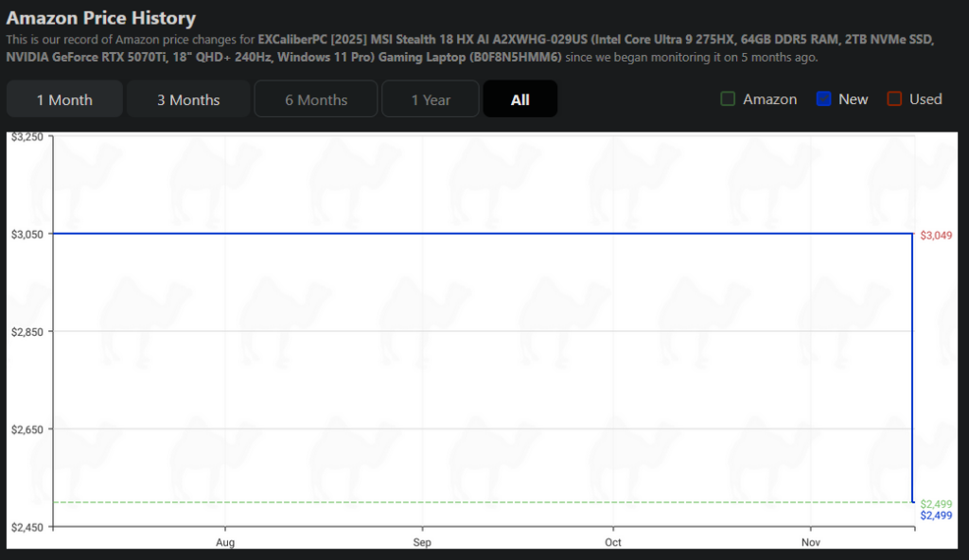Click the green $2,499 price label

point(935,503)
